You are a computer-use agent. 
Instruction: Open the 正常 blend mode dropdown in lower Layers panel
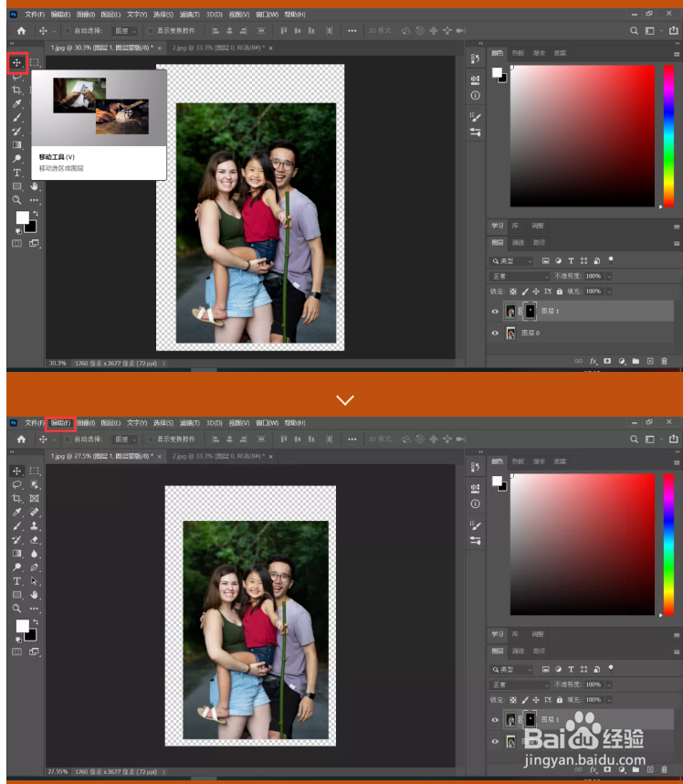pos(520,685)
